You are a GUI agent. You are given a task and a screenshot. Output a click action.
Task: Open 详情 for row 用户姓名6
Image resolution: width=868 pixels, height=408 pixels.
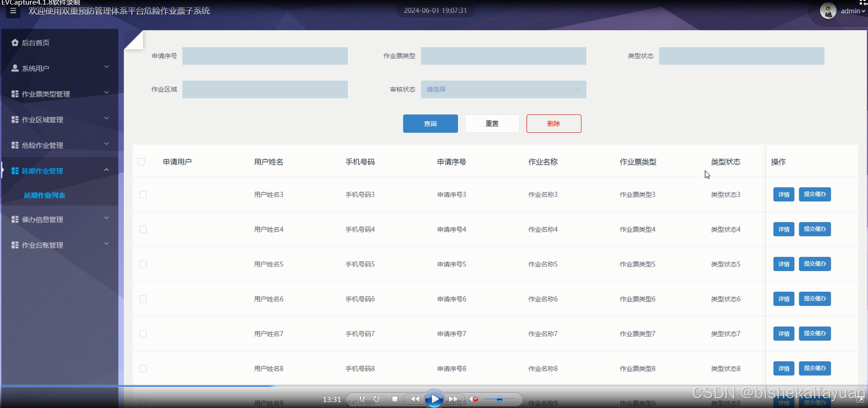click(x=784, y=299)
